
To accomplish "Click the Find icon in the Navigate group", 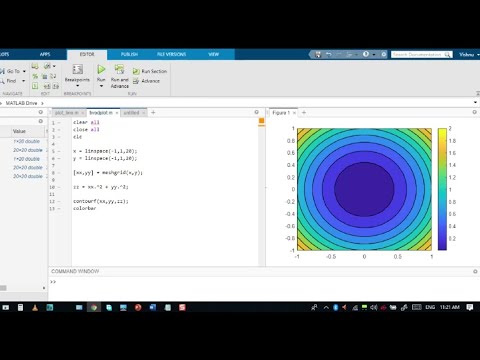I will [x=2, y=81].
